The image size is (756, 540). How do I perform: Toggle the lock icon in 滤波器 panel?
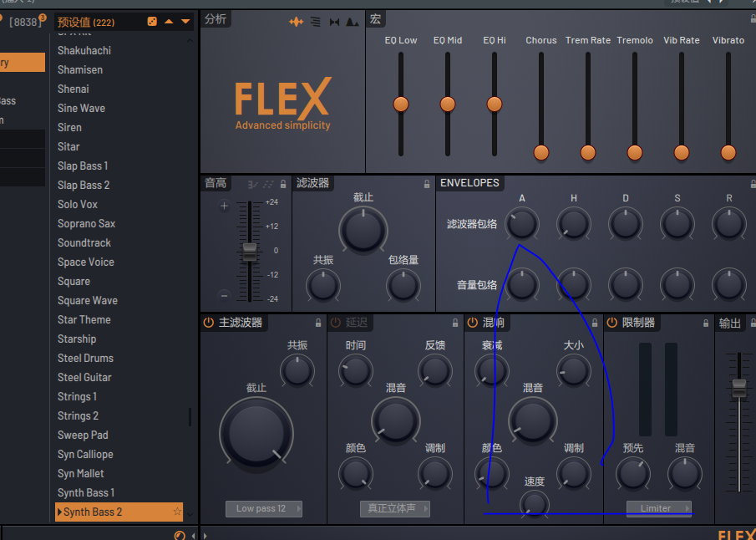pos(427,184)
